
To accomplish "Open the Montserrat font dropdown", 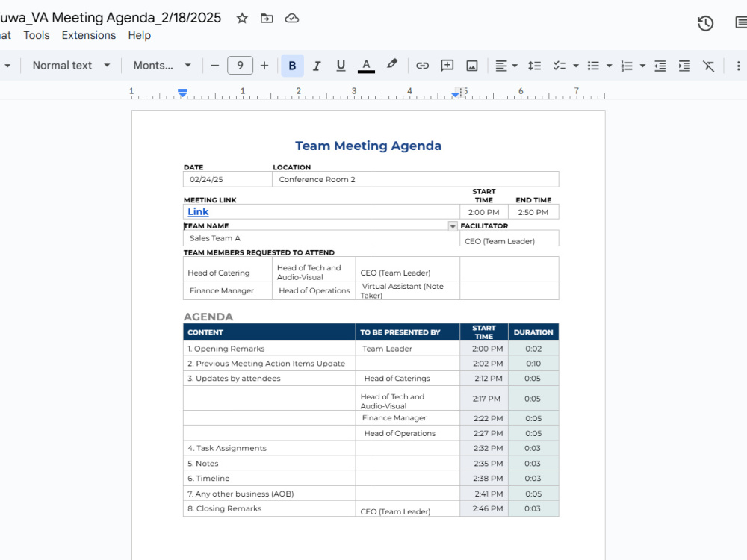I will tap(162, 66).
